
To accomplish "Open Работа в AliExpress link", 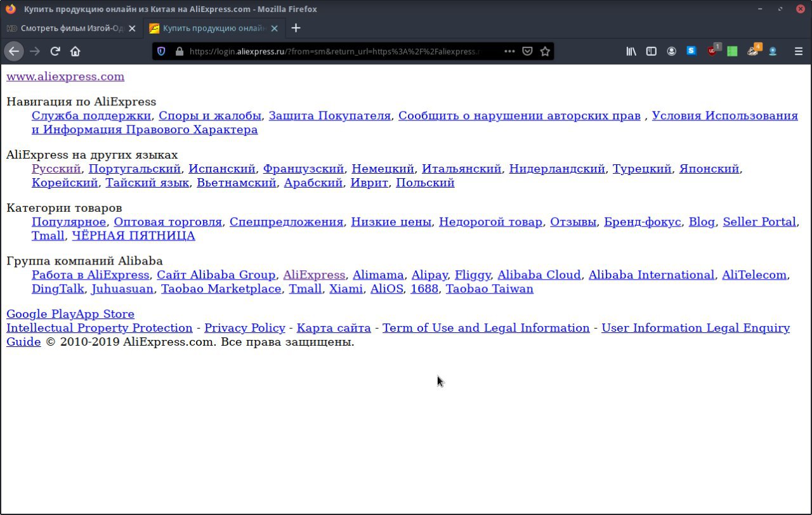I will [90, 275].
